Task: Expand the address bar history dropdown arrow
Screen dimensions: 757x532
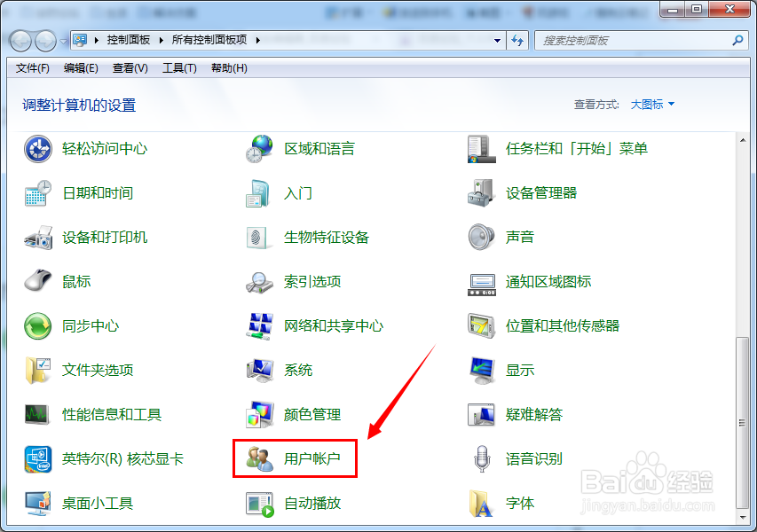Action: point(497,41)
